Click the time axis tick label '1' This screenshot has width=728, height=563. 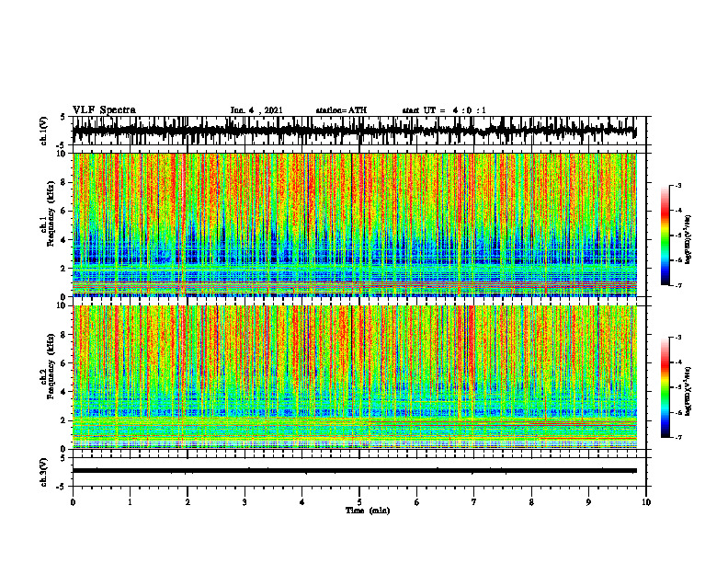click(x=130, y=502)
